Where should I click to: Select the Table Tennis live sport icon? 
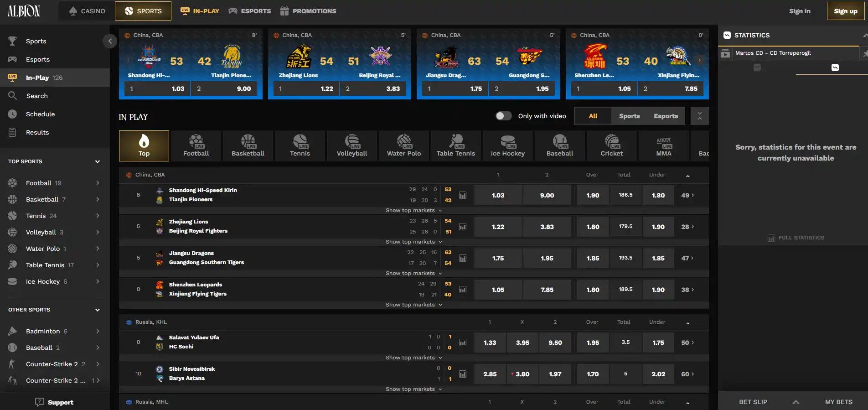click(456, 146)
